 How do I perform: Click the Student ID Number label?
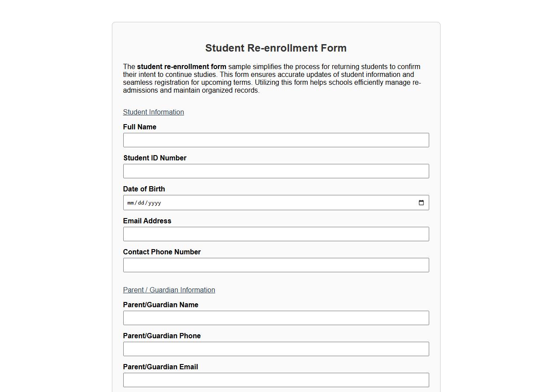(155, 158)
